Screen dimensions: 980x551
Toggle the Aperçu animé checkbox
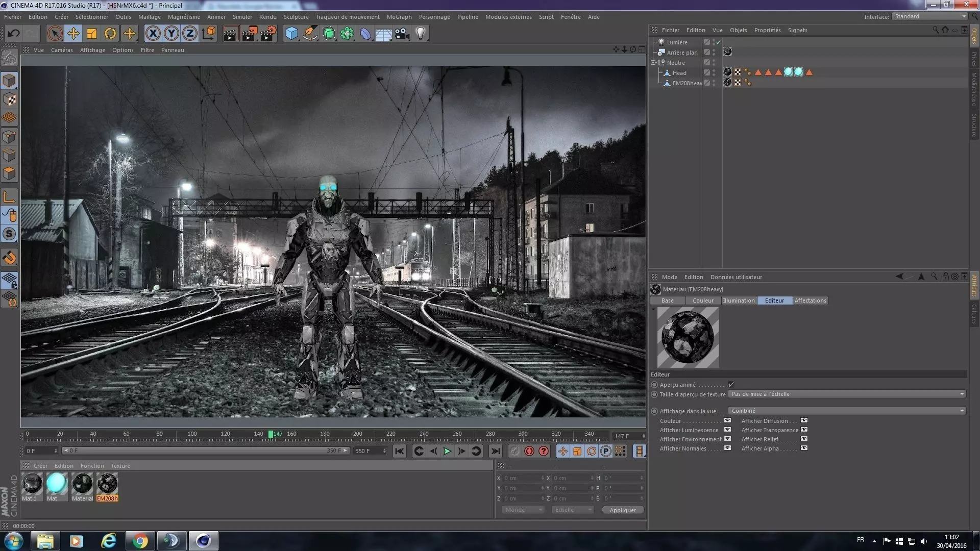click(731, 385)
